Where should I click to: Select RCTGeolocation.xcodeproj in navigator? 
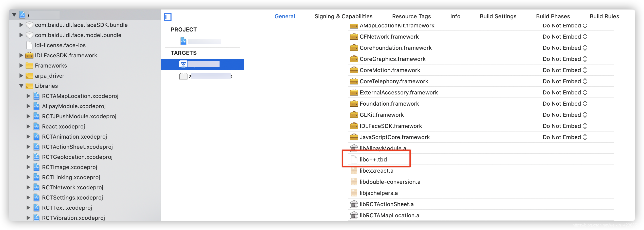(77, 157)
